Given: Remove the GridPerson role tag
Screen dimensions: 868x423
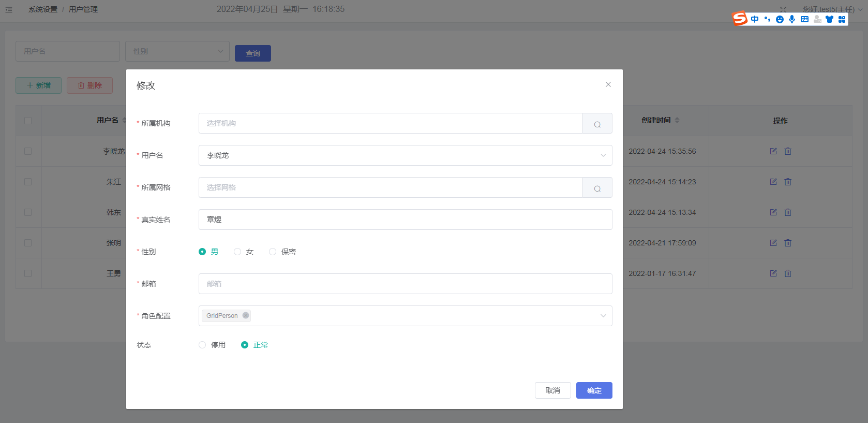Looking at the screenshot, I should pos(246,315).
